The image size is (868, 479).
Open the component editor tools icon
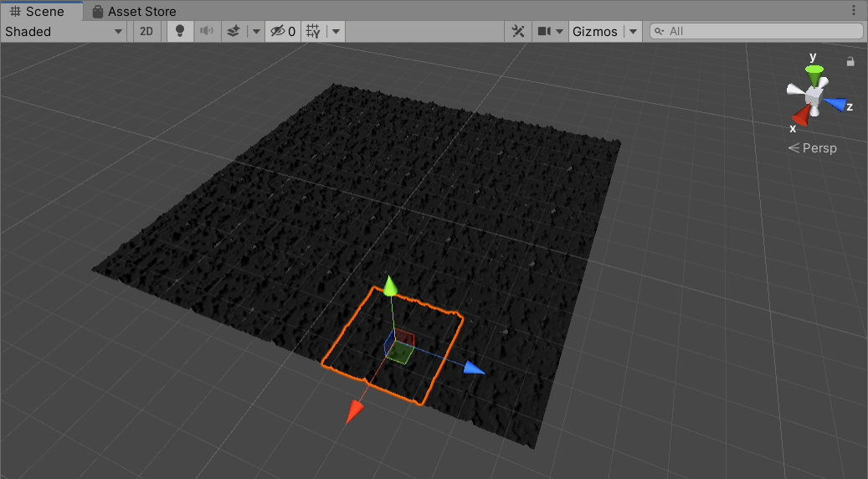point(518,32)
